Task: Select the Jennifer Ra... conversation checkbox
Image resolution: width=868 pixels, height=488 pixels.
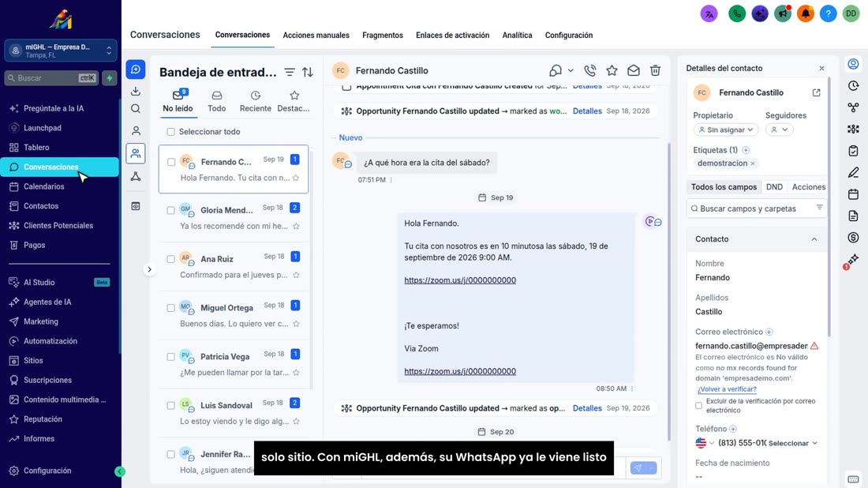Action: click(x=171, y=454)
